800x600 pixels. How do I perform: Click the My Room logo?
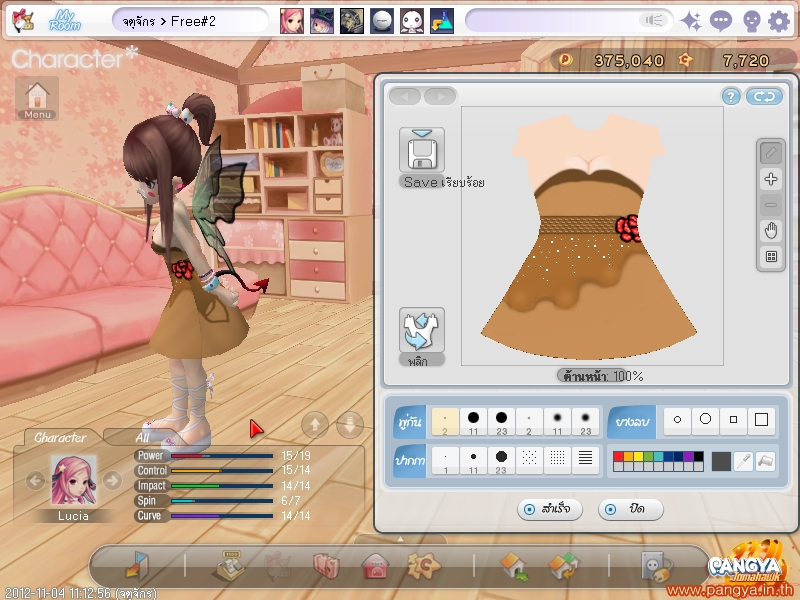click(x=65, y=21)
